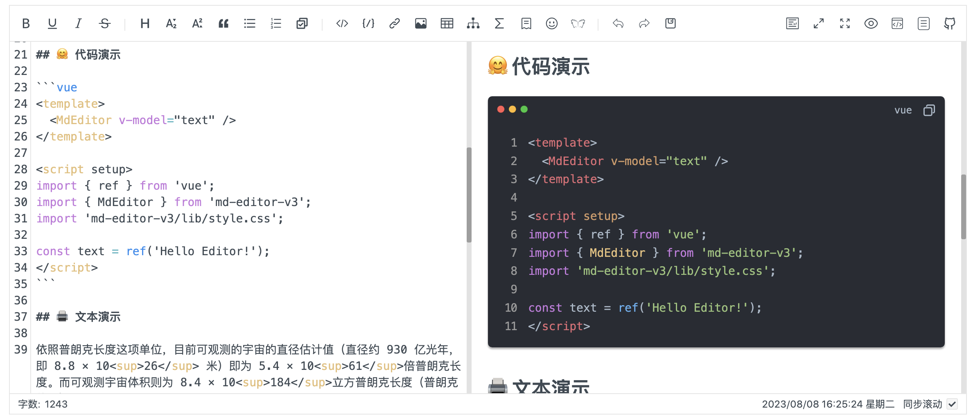Image resolution: width=980 pixels, height=417 pixels.
Task: Click the 字数: 1243 status text
Action: (43, 404)
